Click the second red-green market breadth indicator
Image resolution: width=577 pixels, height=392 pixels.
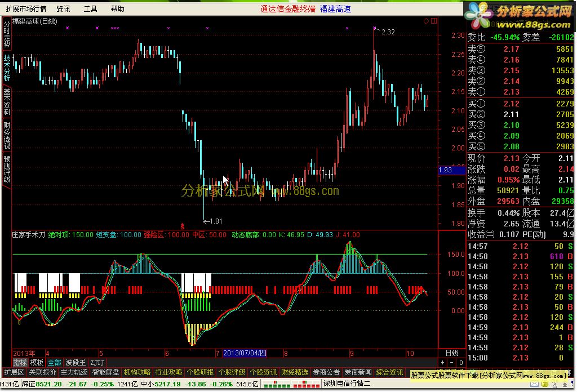click(306, 384)
